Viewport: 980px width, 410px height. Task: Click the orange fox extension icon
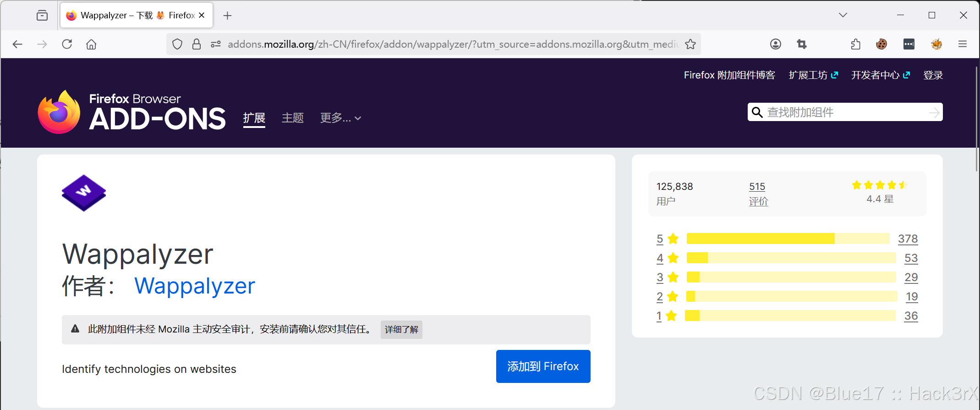coord(936,44)
